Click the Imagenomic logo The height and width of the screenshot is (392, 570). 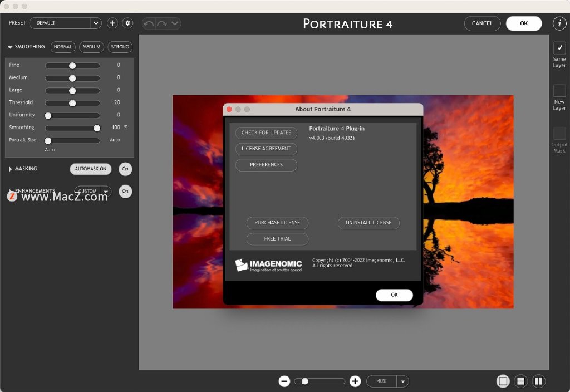tap(268, 265)
